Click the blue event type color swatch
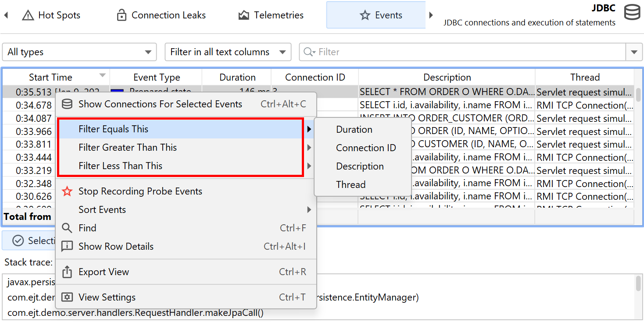The width and height of the screenshot is (644, 322). pos(118,91)
